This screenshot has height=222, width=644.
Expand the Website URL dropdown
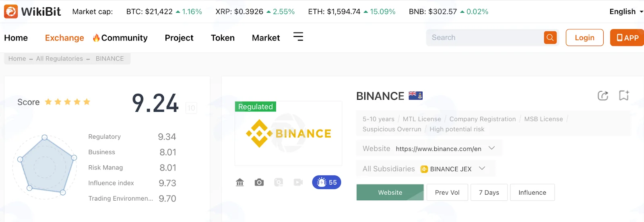[491, 148]
